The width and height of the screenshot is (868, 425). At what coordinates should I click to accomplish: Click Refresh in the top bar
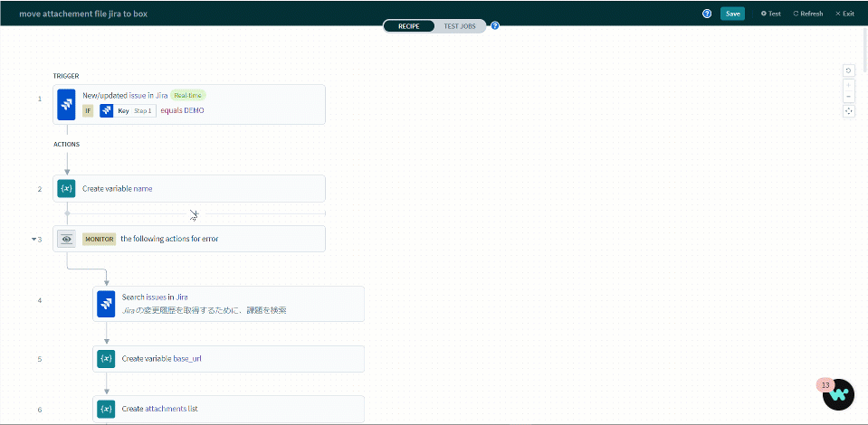pyautogui.click(x=807, y=14)
